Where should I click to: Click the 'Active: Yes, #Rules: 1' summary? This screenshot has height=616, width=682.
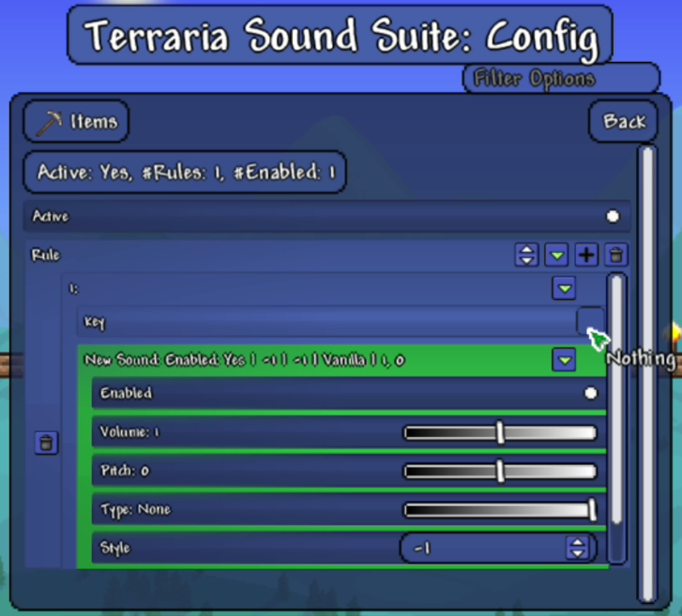[x=186, y=173]
